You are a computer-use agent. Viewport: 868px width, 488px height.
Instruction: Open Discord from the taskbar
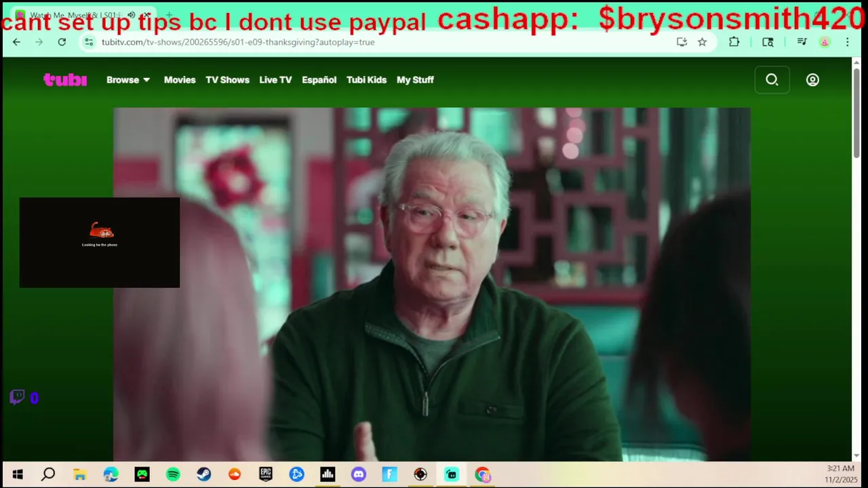(359, 474)
